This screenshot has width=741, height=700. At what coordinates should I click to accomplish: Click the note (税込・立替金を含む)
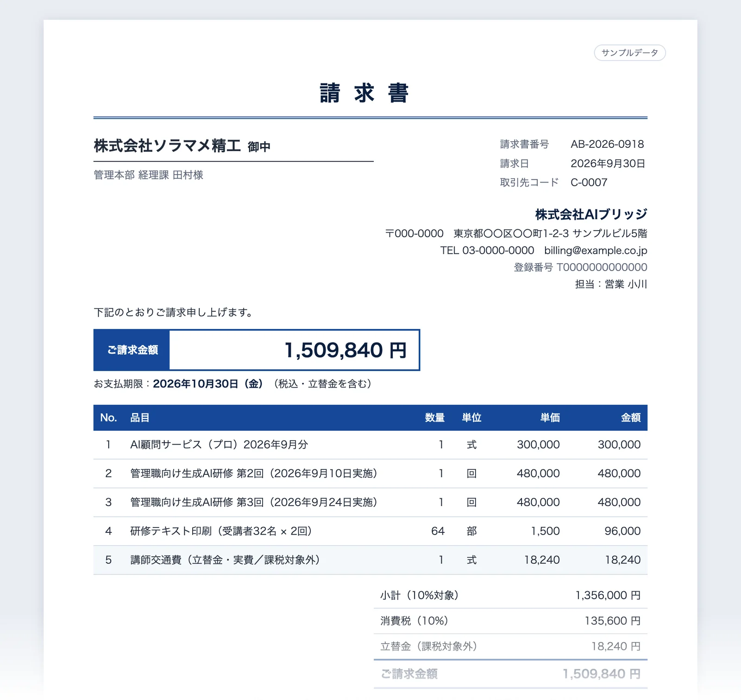click(323, 384)
